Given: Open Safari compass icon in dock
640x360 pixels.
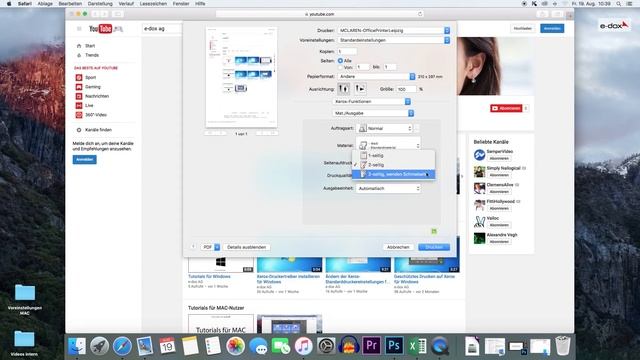Looking at the screenshot, I should tap(122, 346).
